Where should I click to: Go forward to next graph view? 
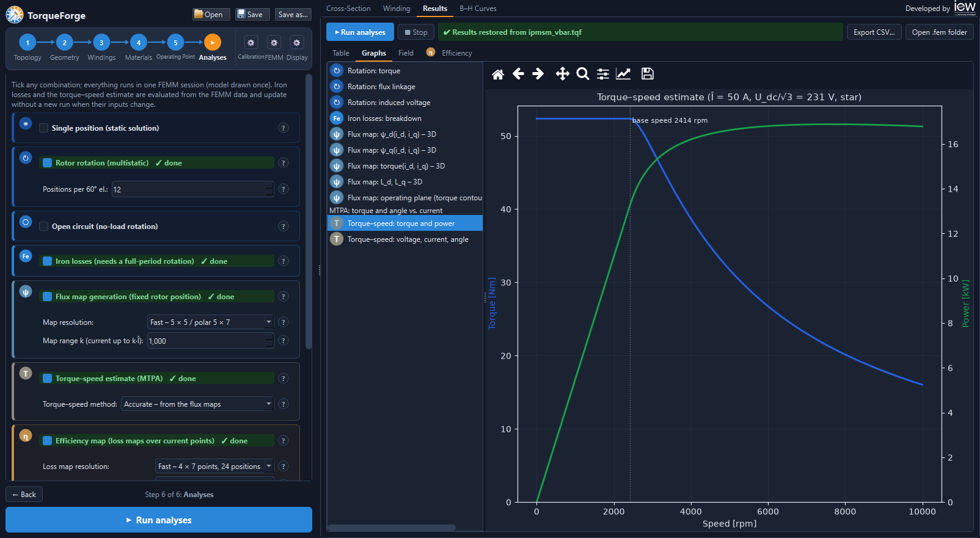(x=538, y=74)
